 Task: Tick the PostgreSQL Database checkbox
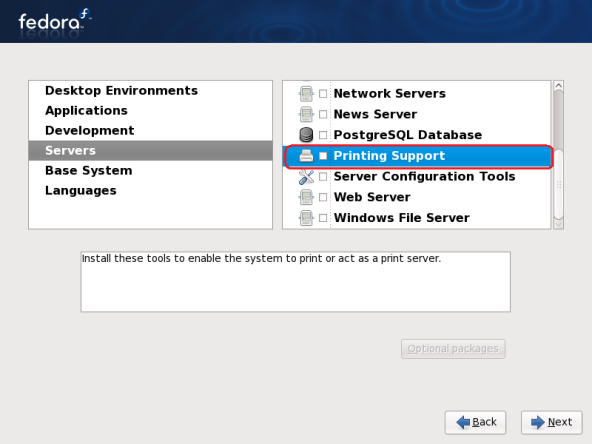[323, 135]
